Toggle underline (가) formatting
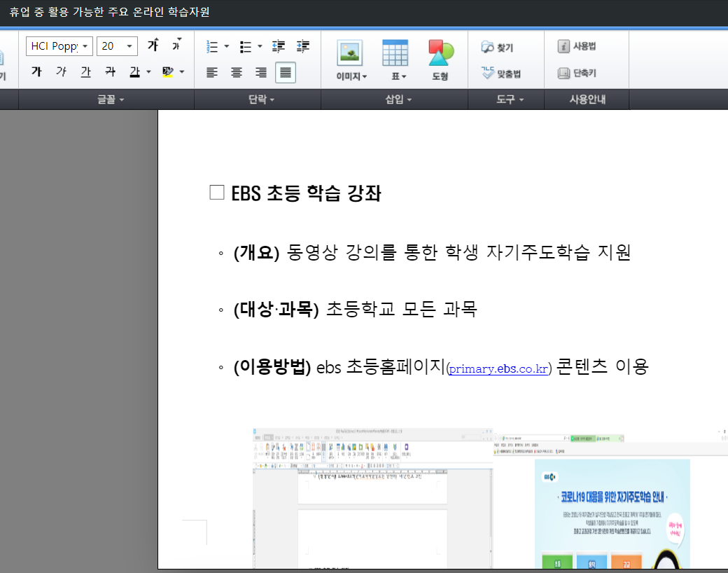The image size is (728, 573). (86, 71)
